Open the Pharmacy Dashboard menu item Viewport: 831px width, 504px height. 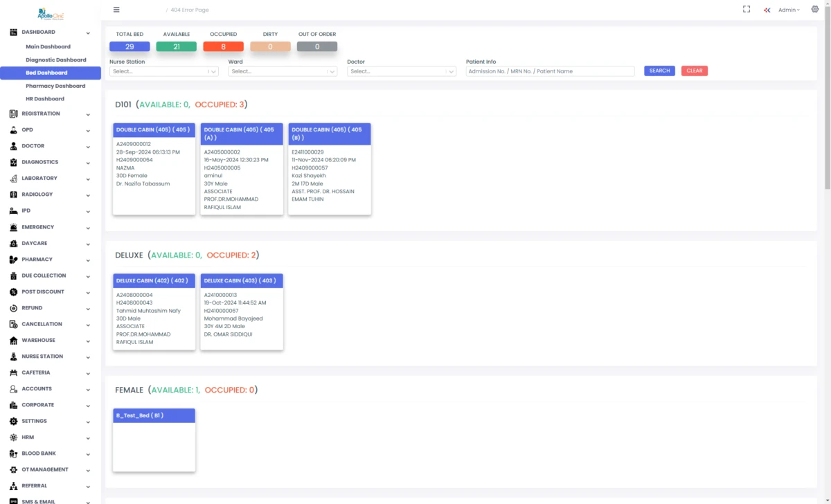point(55,86)
